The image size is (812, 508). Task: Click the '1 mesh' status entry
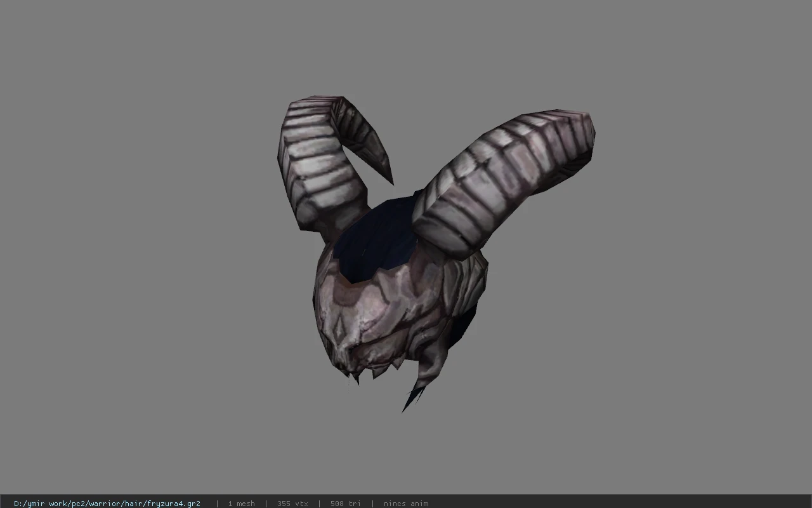(242, 504)
